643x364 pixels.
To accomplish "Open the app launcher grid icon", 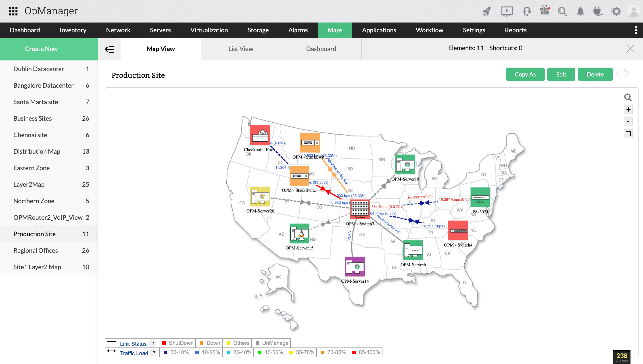I will tap(13, 11).
